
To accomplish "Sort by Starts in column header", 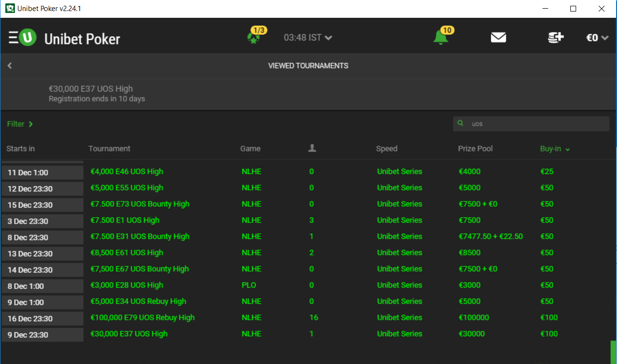I will pyautogui.click(x=21, y=149).
